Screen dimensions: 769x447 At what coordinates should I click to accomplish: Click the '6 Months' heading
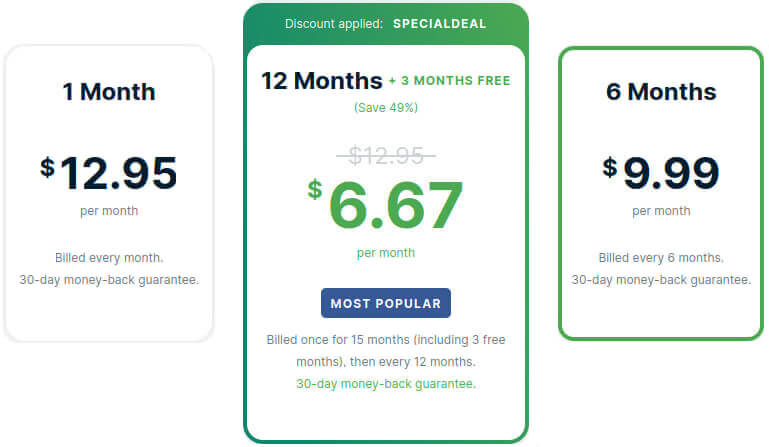tap(661, 92)
